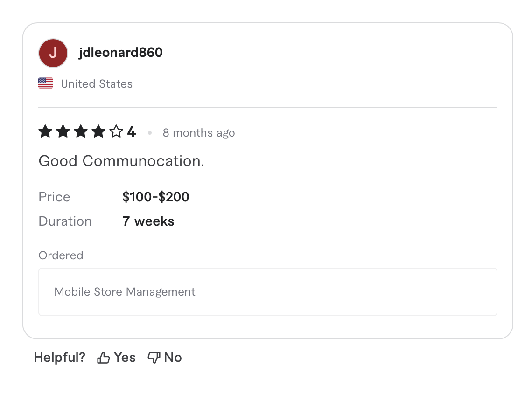Screen dimensions: 532x400
Task: Open jdleonard860's profile avatar
Action: coord(53,53)
